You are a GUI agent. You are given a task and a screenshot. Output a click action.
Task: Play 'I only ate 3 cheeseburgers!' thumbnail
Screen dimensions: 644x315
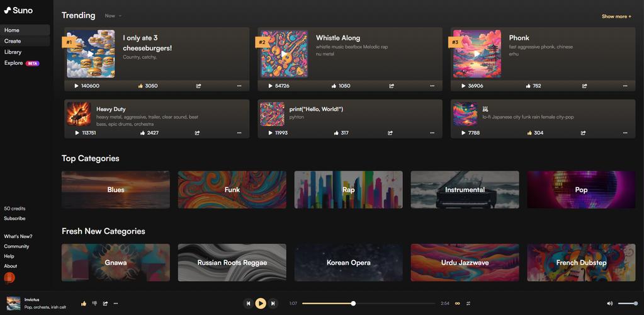coord(91,54)
